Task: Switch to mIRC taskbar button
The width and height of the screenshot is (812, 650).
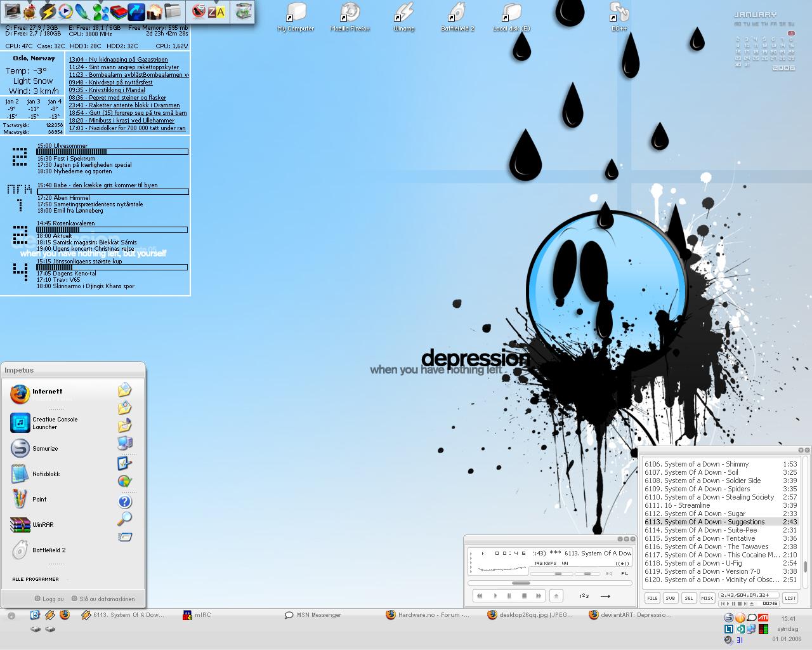Action: pos(197,614)
